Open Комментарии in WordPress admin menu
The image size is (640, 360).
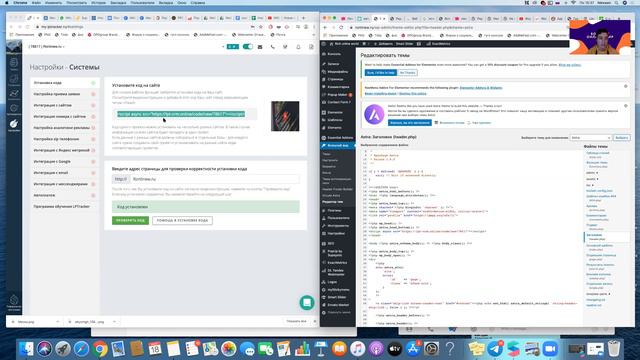(x=338, y=87)
